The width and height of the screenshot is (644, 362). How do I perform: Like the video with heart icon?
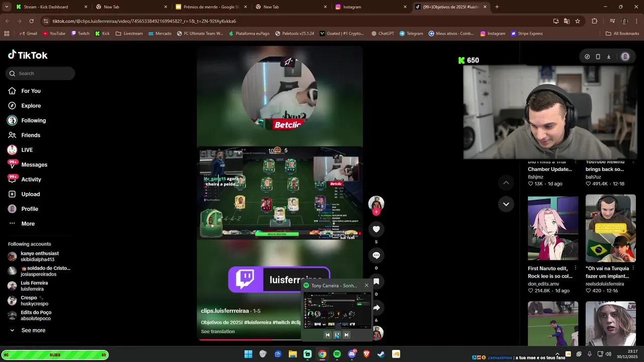[x=376, y=229]
